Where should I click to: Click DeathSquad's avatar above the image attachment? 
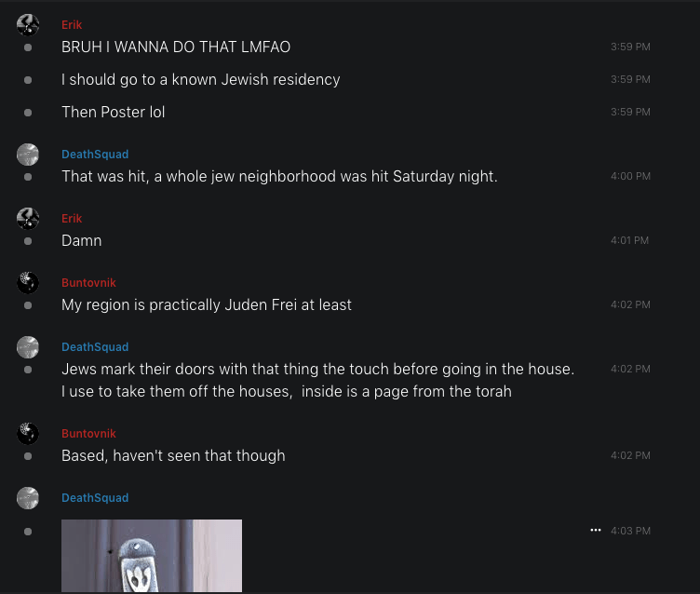(x=28, y=498)
